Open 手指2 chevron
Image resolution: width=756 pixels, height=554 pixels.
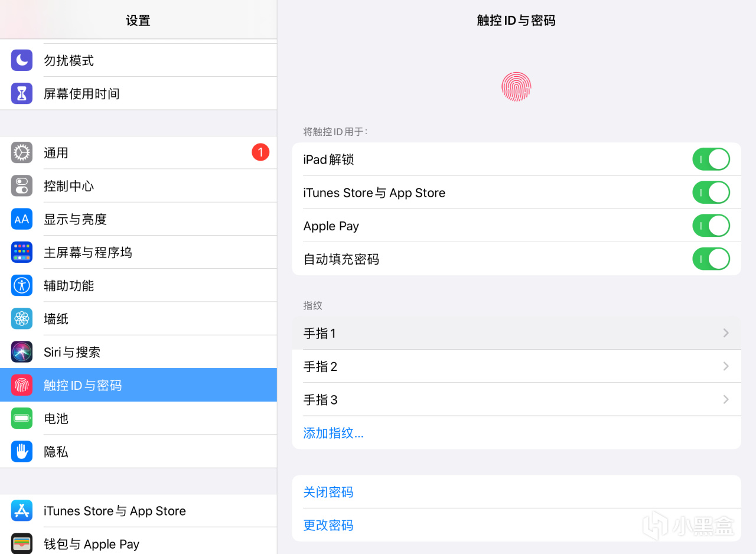(x=726, y=366)
